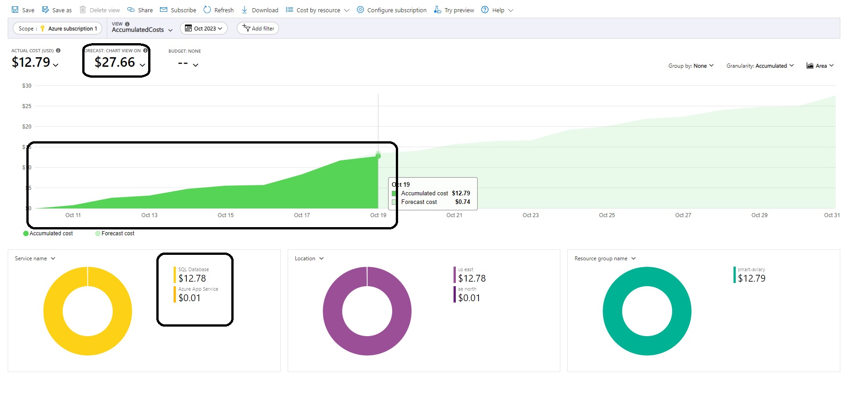Click the Azure App Service $0.01 value
Image resolution: width=868 pixels, height=407 pixels.
coord(190,298)
